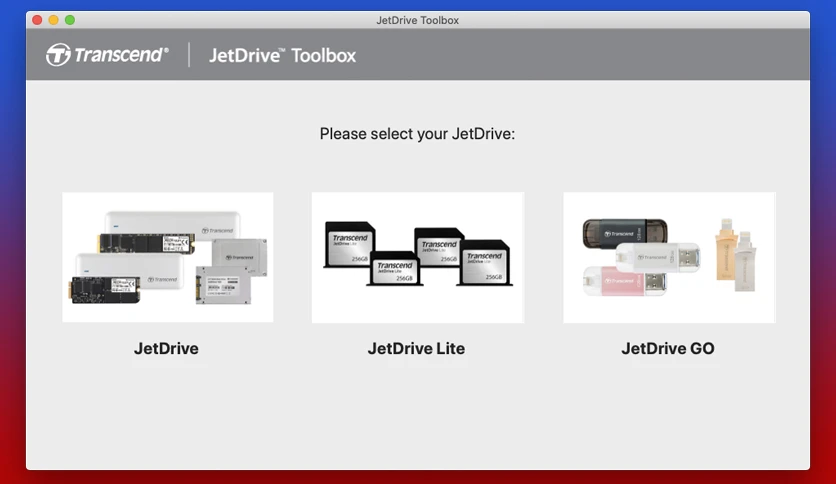Click the JetDrive Lite label
836x484 pixels.
416,349
